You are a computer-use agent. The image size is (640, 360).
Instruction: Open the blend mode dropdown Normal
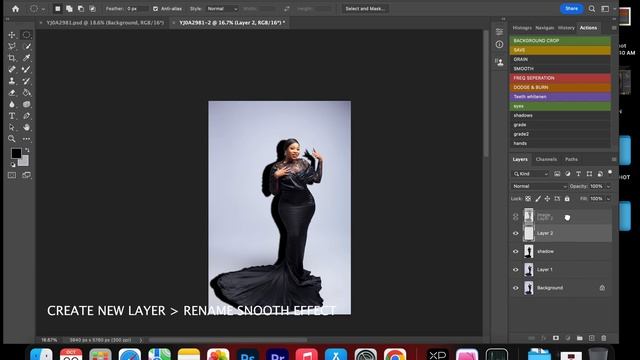pyautogui.click(x=539, y=187)
